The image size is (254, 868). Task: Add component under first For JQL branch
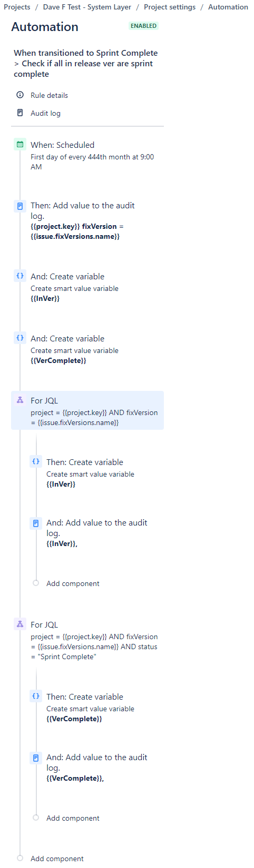tap(73, 583)
